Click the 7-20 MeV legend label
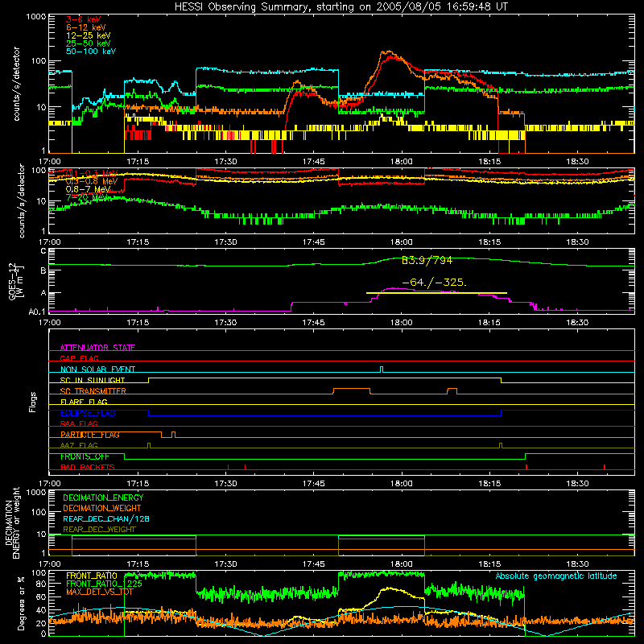 (x=86, y=197)
